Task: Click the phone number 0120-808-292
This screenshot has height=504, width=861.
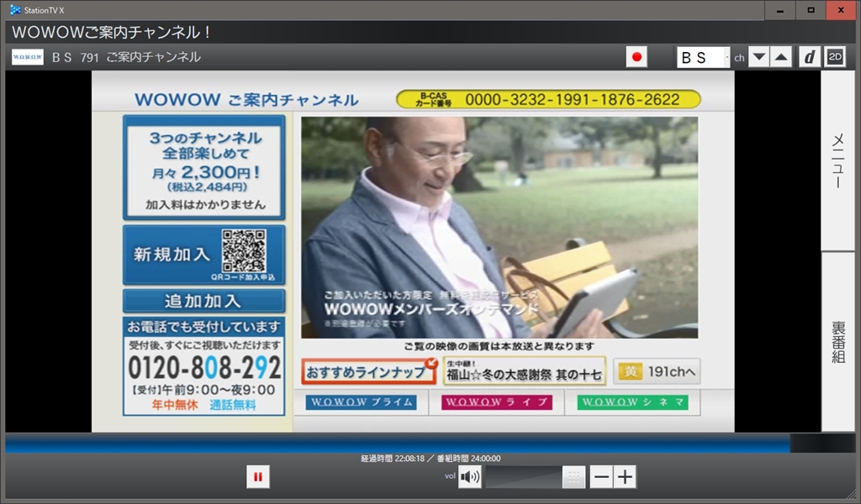Action: [x=204, y=367]
